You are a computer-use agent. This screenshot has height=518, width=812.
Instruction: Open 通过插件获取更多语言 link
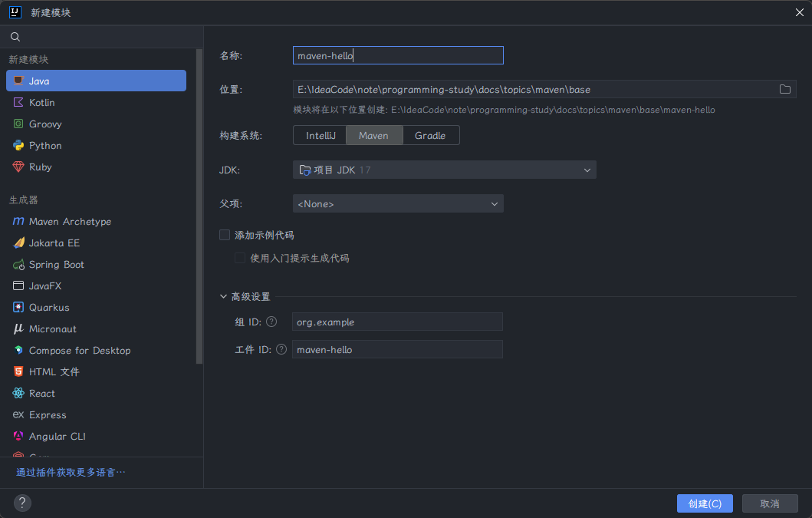coord(71,473)
